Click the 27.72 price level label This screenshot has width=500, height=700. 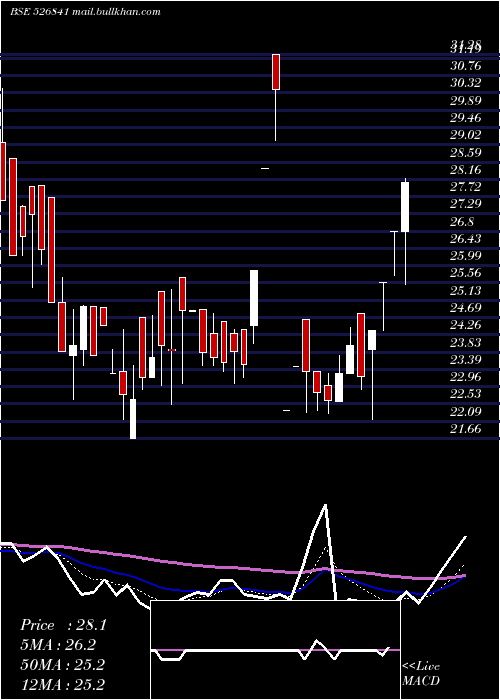[x=466, y=187]
